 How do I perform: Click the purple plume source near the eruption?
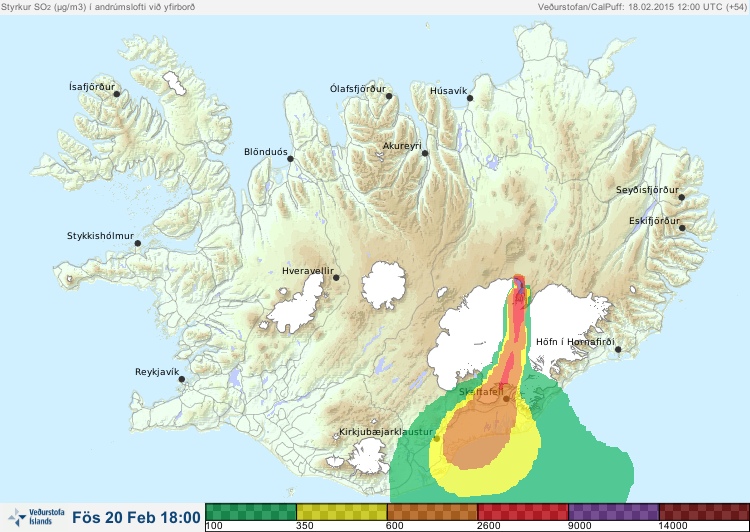[520, 286]
